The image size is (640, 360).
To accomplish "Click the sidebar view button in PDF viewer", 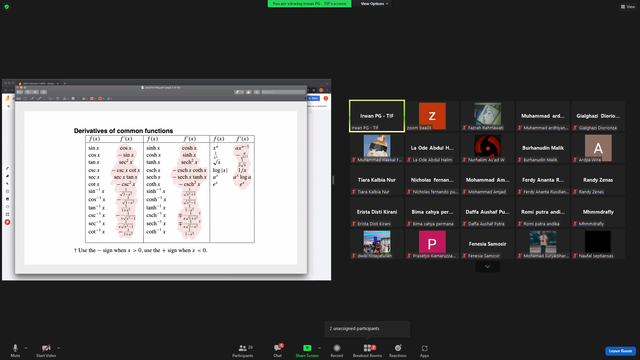I will [20, 92].
